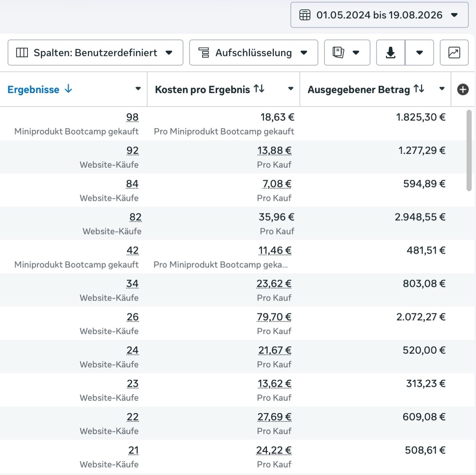This screenshot has width=476, height=475.
Task: Open the reports icon dropdown
Action: point(347,53)
